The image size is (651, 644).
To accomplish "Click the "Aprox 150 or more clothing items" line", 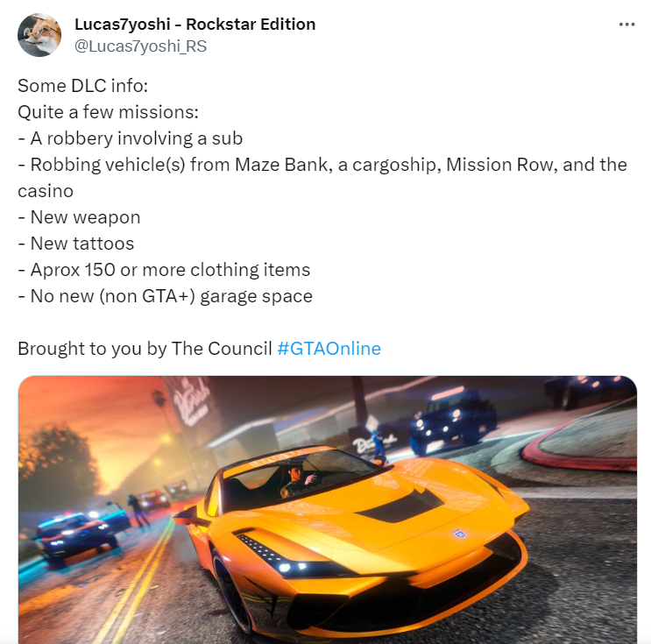I will pyautogui.click(x=164, y=270).
